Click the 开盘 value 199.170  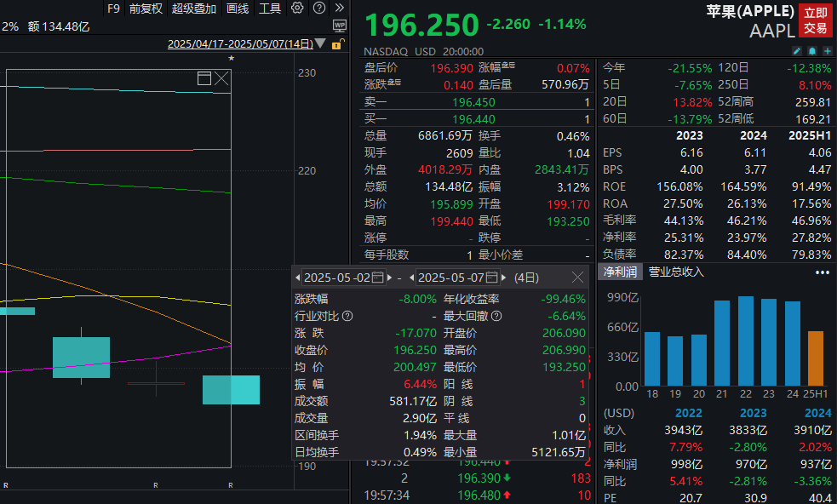(x=568, y=204)
